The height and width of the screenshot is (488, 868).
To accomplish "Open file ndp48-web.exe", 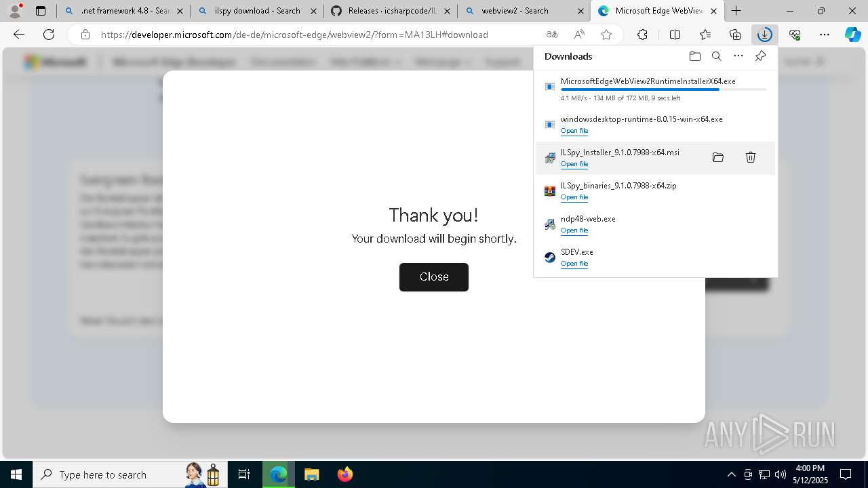I will pos(574,230).
